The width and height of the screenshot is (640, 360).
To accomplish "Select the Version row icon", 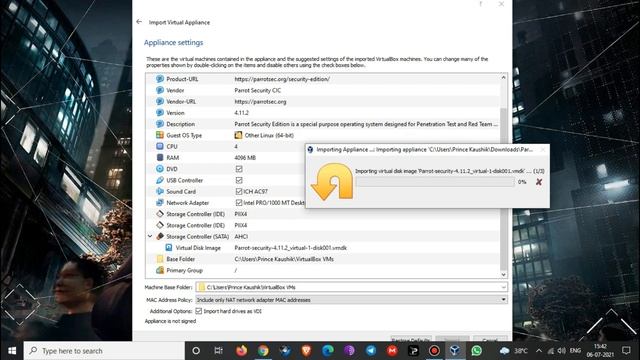I will [160, 113].
